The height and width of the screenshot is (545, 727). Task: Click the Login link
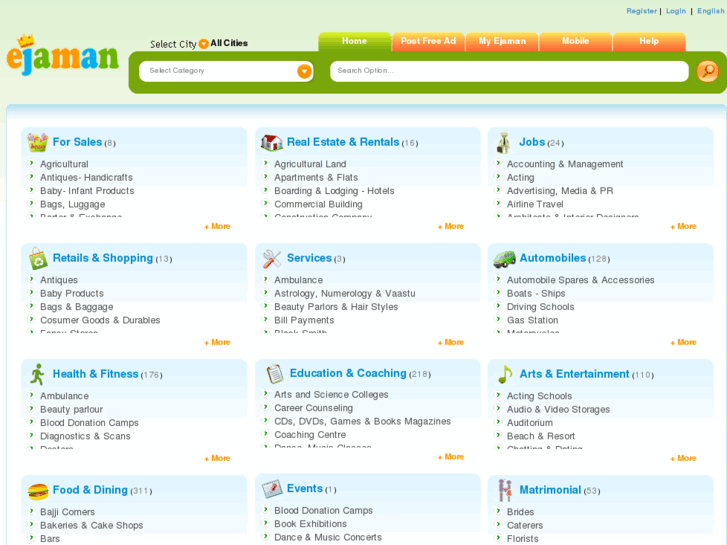[x=676, y=11]
